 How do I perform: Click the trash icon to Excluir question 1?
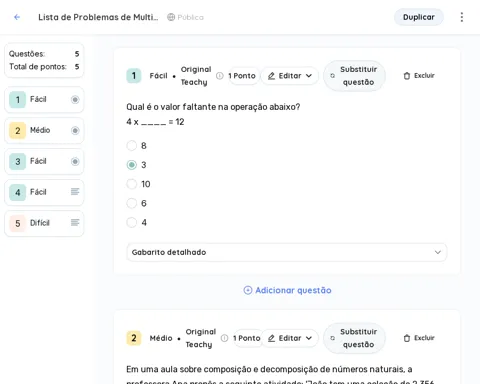pos(407,76)
